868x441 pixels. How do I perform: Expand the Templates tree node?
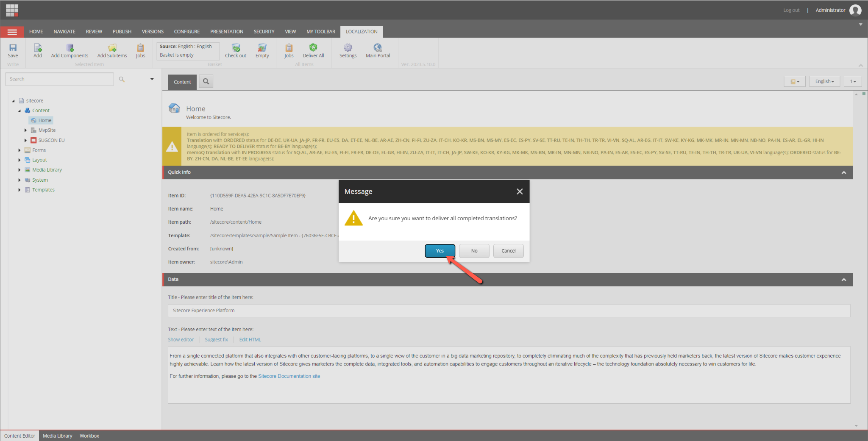pos(19,190)
